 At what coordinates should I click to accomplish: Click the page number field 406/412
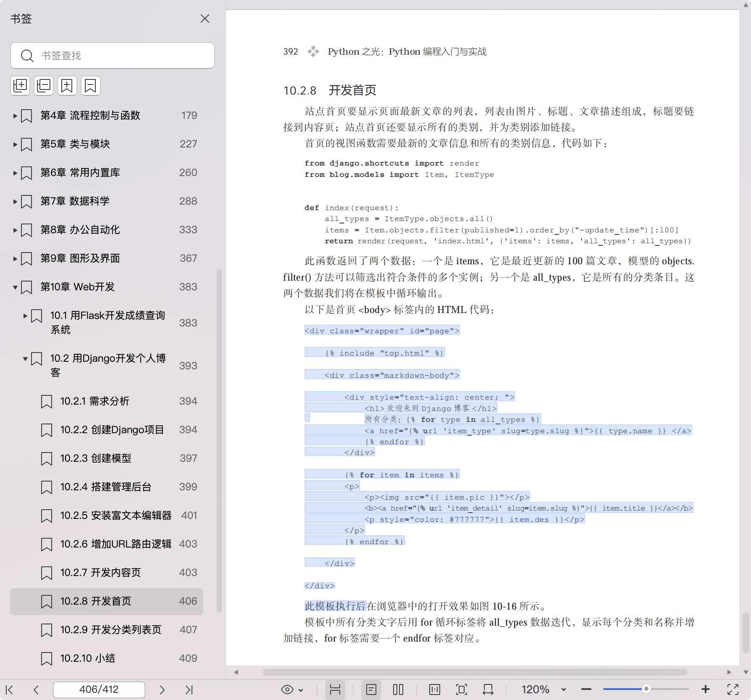(x=99, y=689)
